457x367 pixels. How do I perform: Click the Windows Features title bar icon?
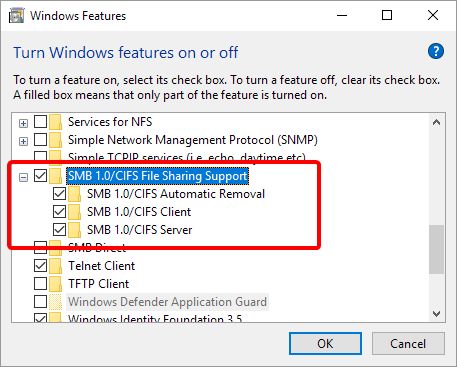[x=16, y=16]
